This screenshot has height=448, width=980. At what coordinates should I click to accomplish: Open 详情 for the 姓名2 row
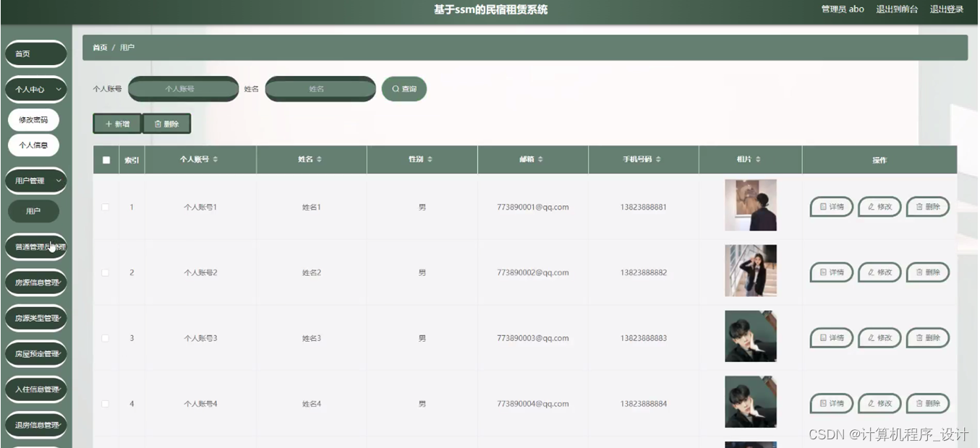832,272
